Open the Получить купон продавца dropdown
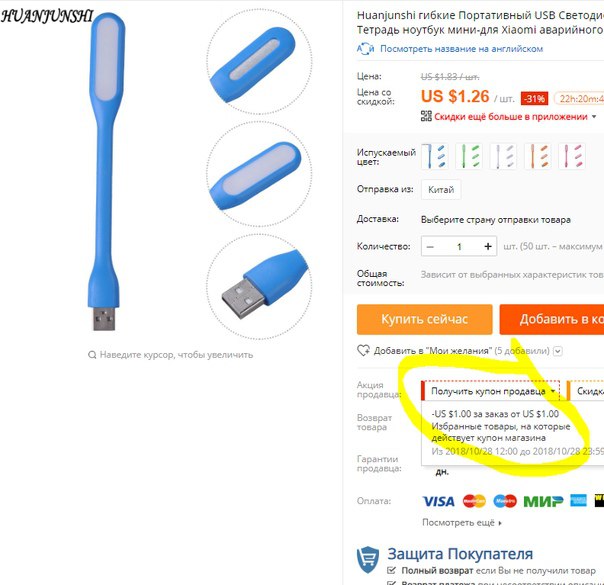Screen dimensions: 604x585 tap(491, 391)
